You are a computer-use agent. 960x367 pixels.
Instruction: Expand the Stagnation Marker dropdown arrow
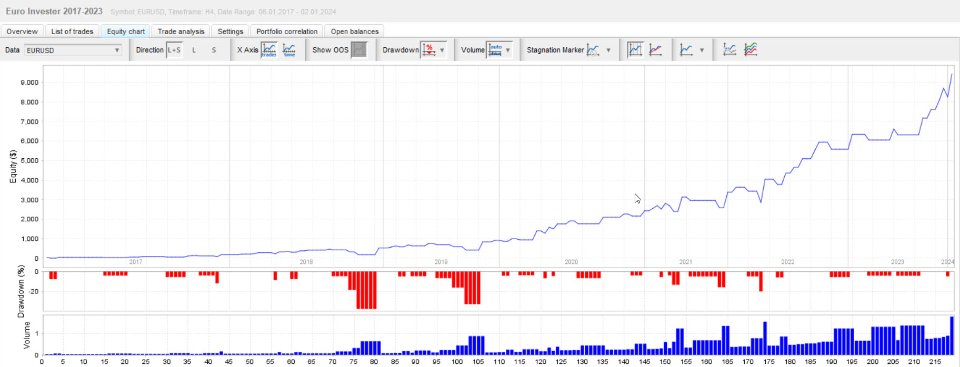[608, 50]
